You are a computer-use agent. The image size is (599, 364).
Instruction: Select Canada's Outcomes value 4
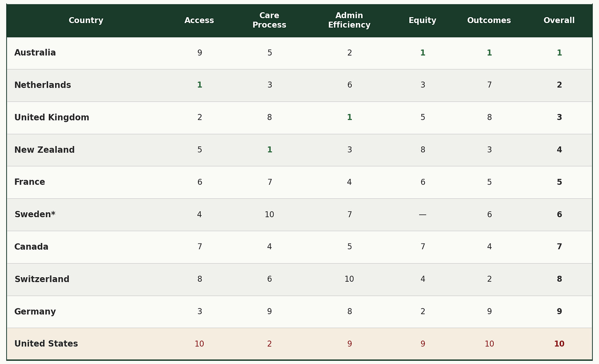click(489, 247)
